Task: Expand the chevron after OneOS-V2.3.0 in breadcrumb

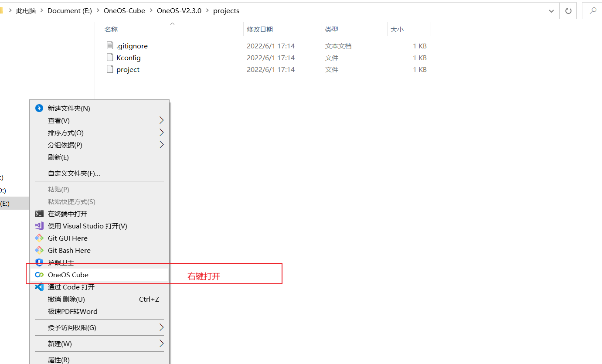Action: click(207, 11)
